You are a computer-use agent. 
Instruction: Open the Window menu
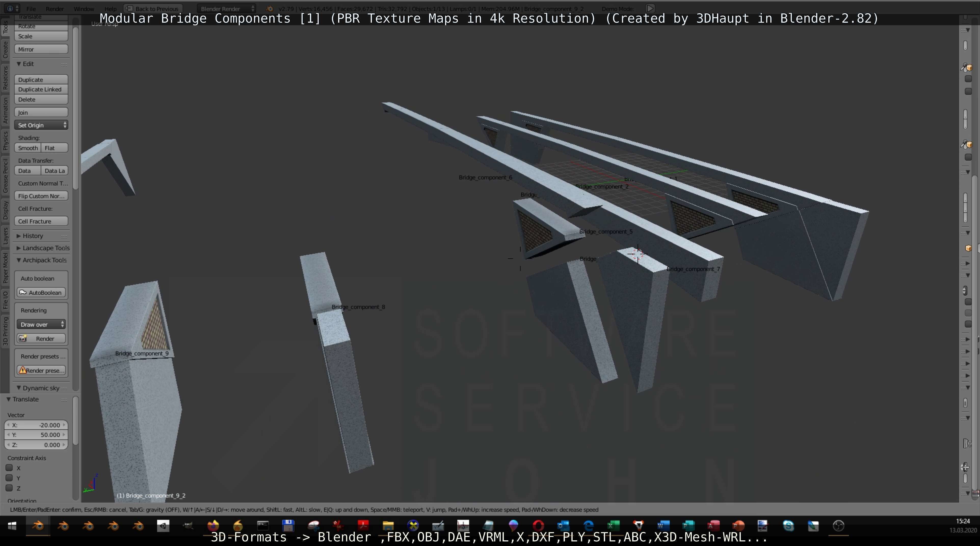pyautogui.click(x=84, y=9)
